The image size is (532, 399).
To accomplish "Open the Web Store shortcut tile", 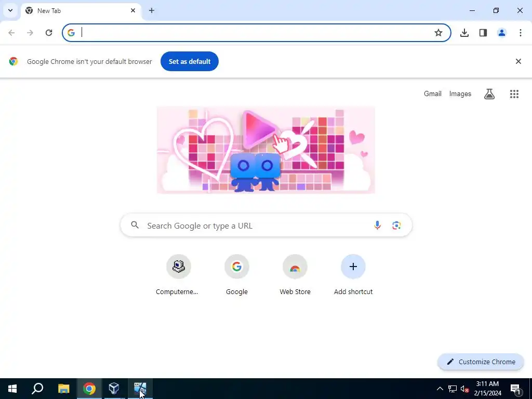I will [295, 275].
